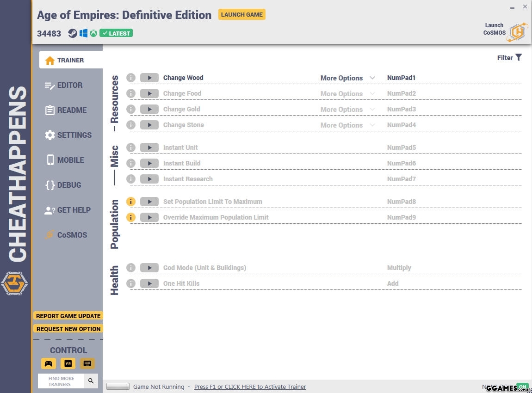Toggle the One Hit Kills cheat
This screenshot has width=532, height=393.
(x=149, y=283)
